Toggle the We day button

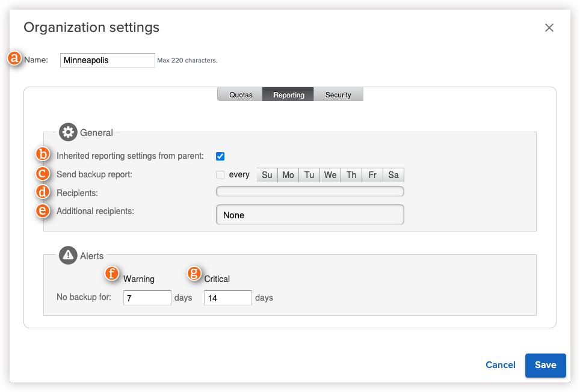[330, 175]
